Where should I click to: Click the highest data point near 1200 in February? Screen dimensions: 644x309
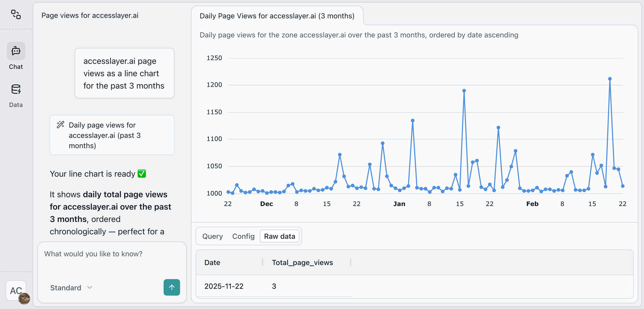(610, 79)
